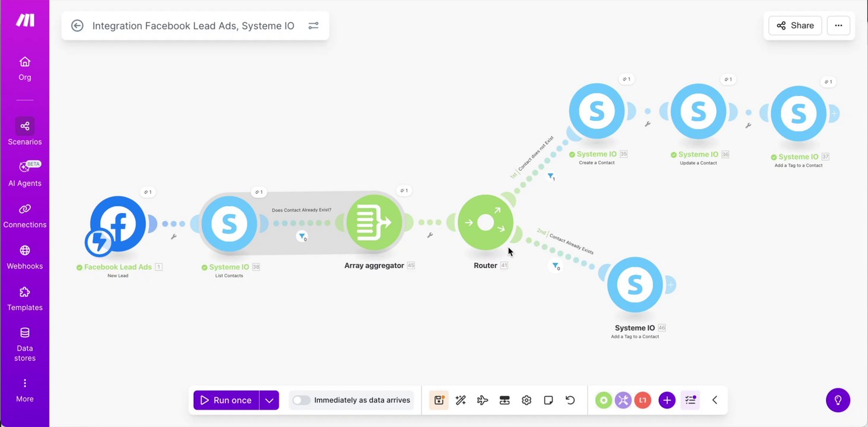Click the scenario title text field

(x=193, y=26)
